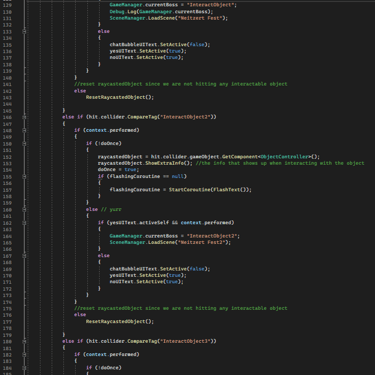Click StartCoroutine call on line 157
Screen dimensions: 375x375
pyautogui.click(x=210, y=190)
